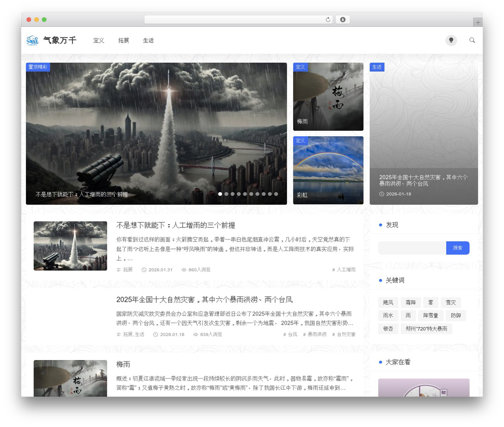Screen dimensions: 504x427
Task: Click the slider caption 不是想下就能下：人工增雨的三个前提
Action: pyautogui.click(x=82, y=195)
